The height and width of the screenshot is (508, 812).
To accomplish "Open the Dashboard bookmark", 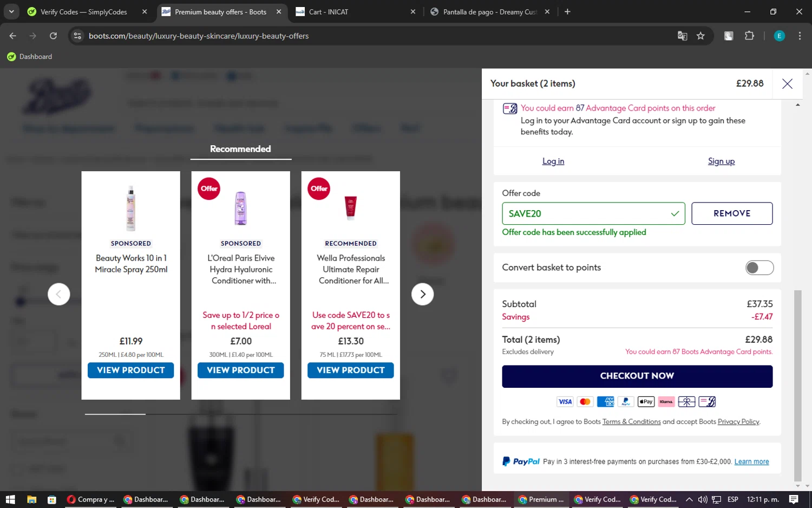I will [x=30, y=57].
